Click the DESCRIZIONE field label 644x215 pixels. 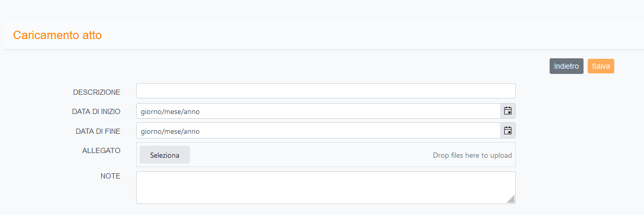96,92
